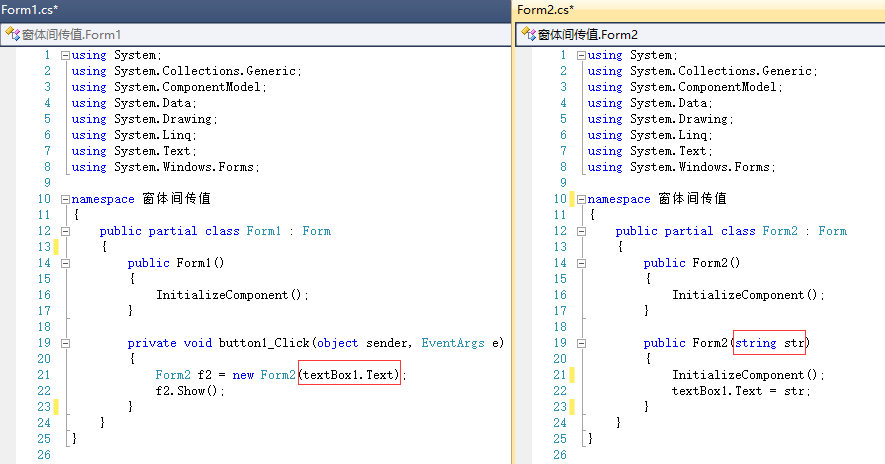Image resolution: width=885 pixels, height=464 pixels.
Task: Click 'string str' parameter in Form2 constructor
Action: coord(770,343)
